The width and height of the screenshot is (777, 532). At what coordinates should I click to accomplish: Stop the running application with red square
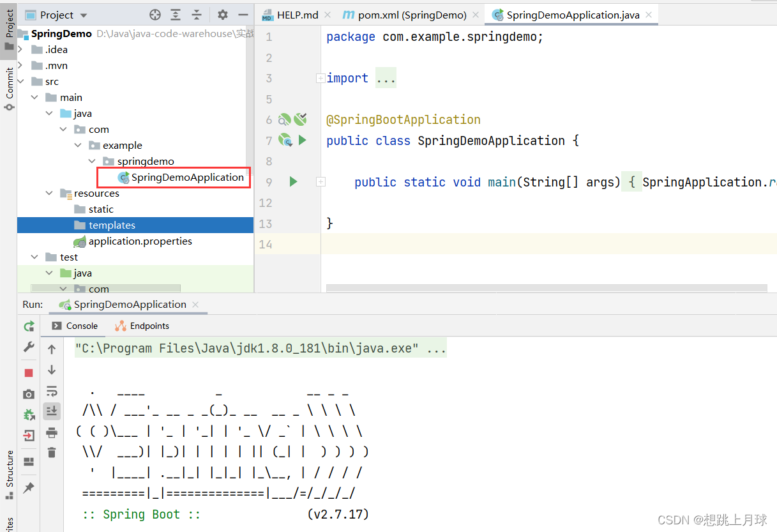pyautogui.click(x=29, y=372)
